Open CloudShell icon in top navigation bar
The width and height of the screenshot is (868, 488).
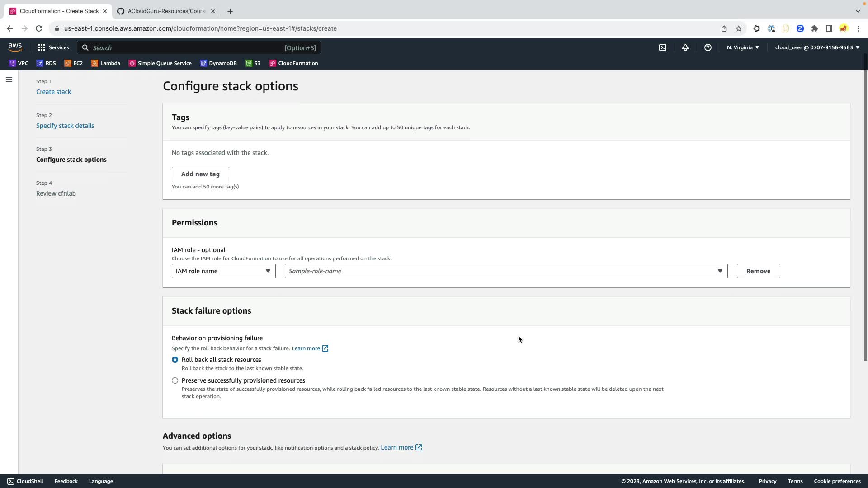click(x=663, y=47)
